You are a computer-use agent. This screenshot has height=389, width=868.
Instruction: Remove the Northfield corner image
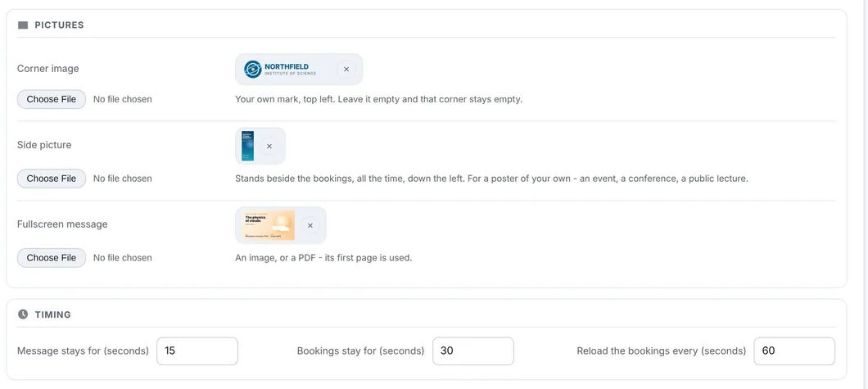[346, 69]
